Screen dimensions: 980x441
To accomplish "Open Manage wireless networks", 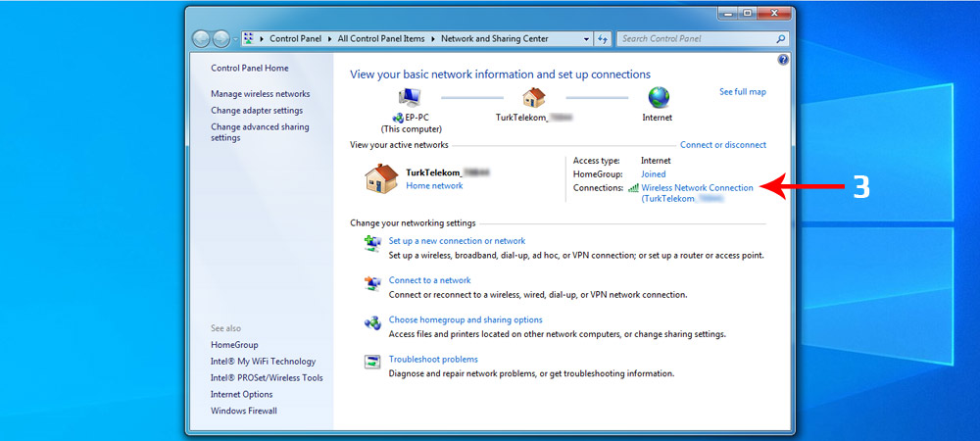I will [260, 94].
